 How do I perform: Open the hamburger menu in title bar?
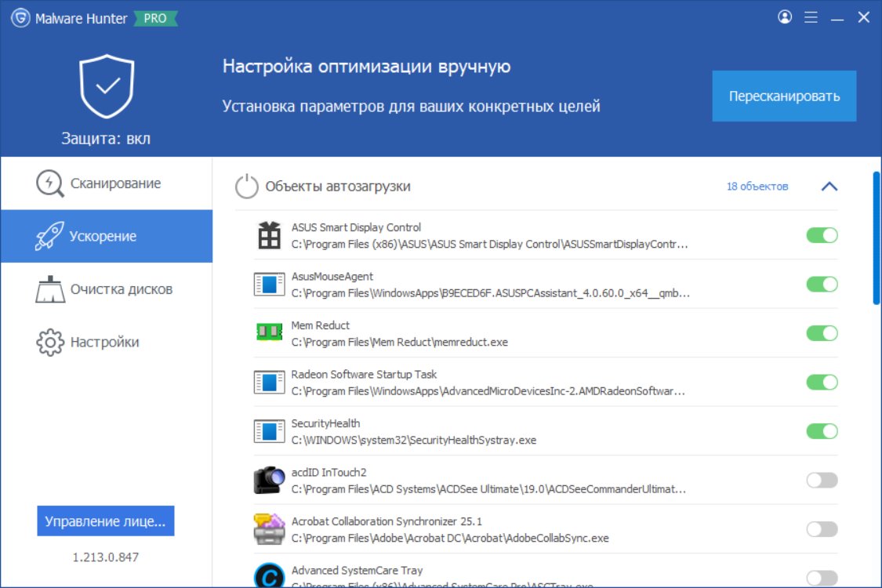(x=811, y=17)
